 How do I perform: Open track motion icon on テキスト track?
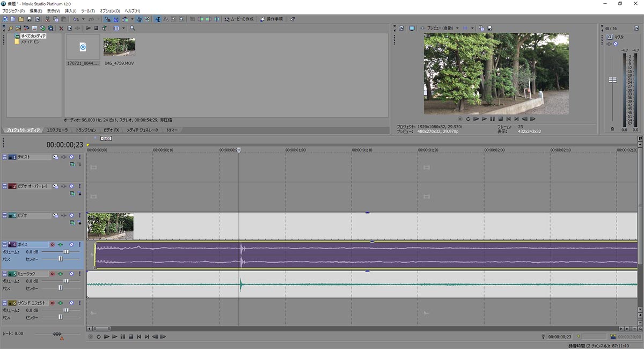55,157
